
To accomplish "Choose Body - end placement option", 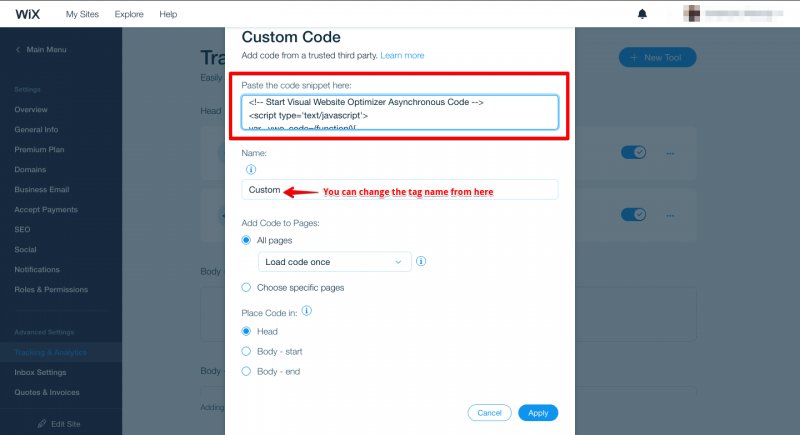I will [x=246, y=371].
